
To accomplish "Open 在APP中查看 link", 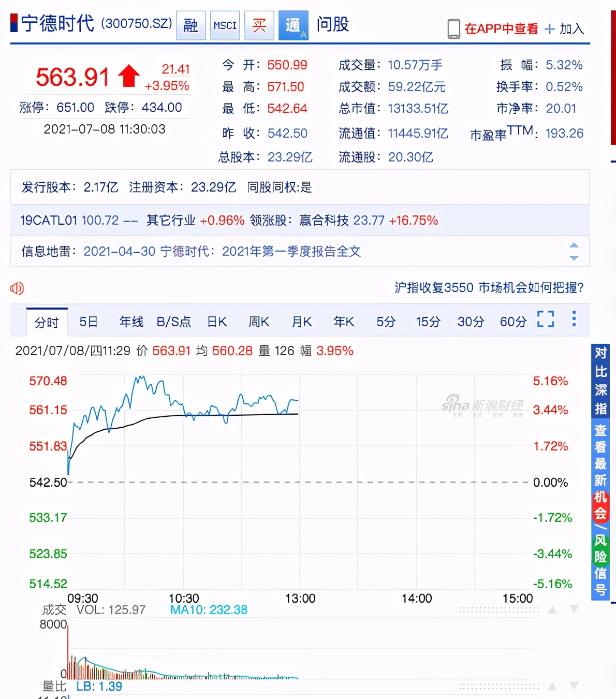I will [x=501, y=29].
